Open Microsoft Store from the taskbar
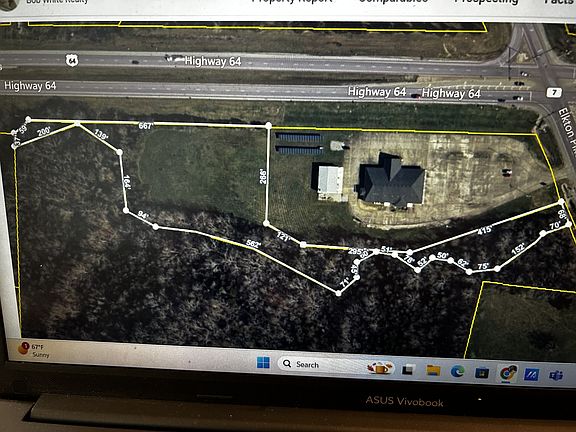The width and height of the screenshot is (576, 432). pyautogui.click(x=482, y=373)
